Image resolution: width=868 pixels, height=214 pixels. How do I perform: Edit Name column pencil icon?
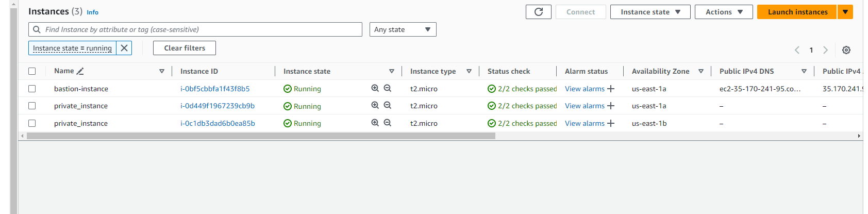pos(80,71)
